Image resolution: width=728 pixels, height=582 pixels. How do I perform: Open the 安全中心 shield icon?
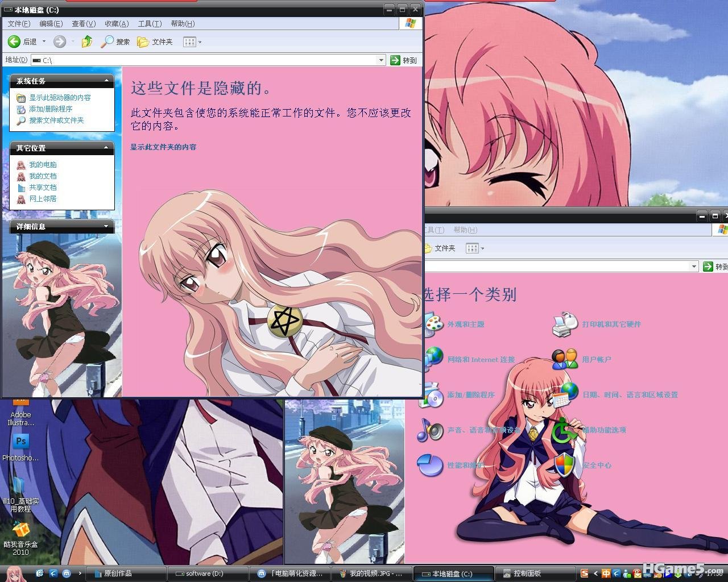pos(565,465)
